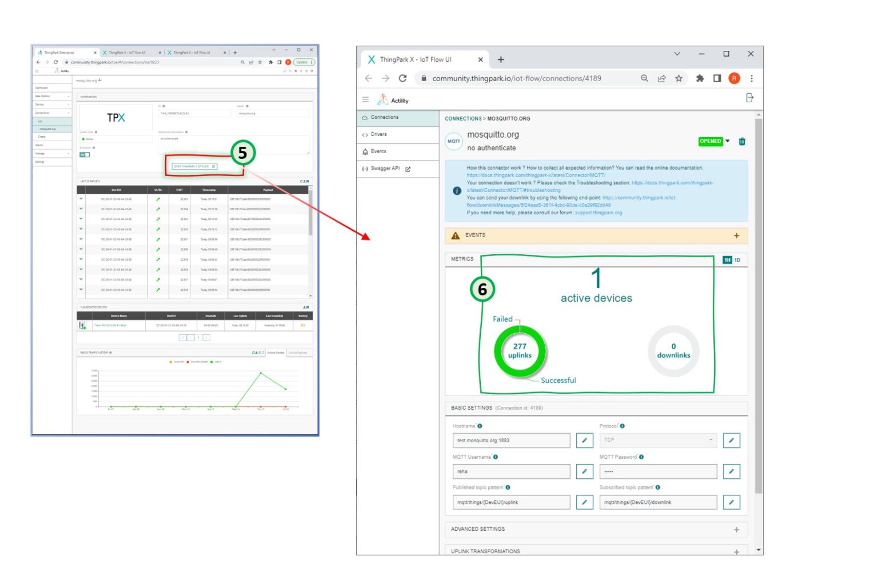Image resolution: width=878 pixels, height=588 pixels.
Task: Edit the MQTT Password with pencil icon
Action: pos(731,472)
